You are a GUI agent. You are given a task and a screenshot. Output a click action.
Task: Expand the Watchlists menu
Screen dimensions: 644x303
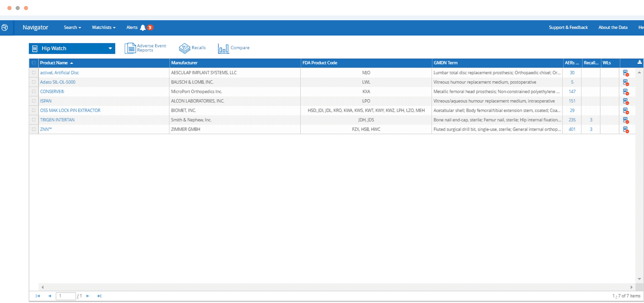coord(103,28)
